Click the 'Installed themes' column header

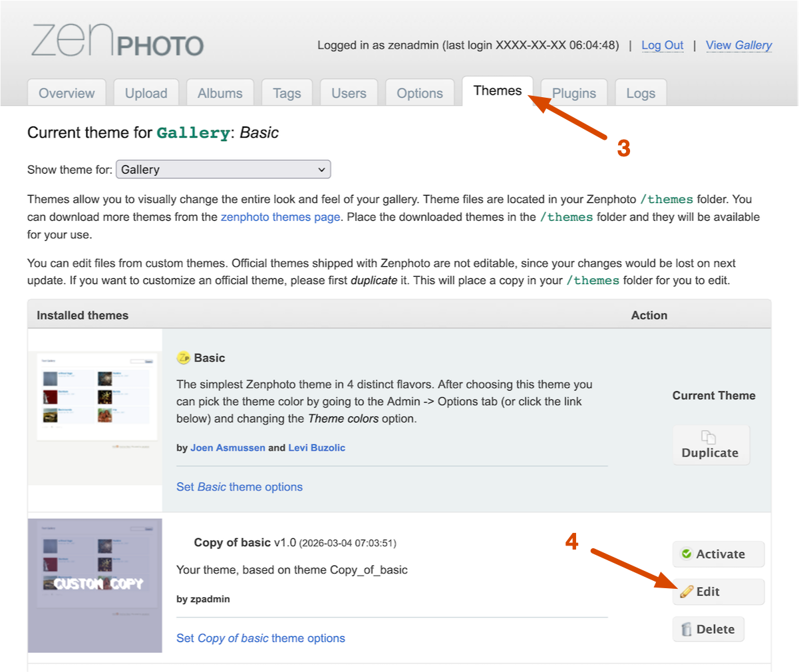[82, 315]
